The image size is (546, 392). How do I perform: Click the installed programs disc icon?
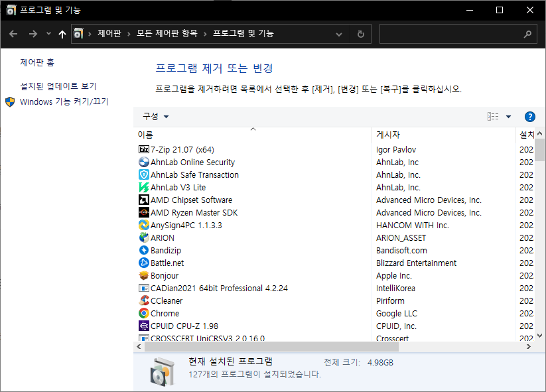tap(163, 372)
